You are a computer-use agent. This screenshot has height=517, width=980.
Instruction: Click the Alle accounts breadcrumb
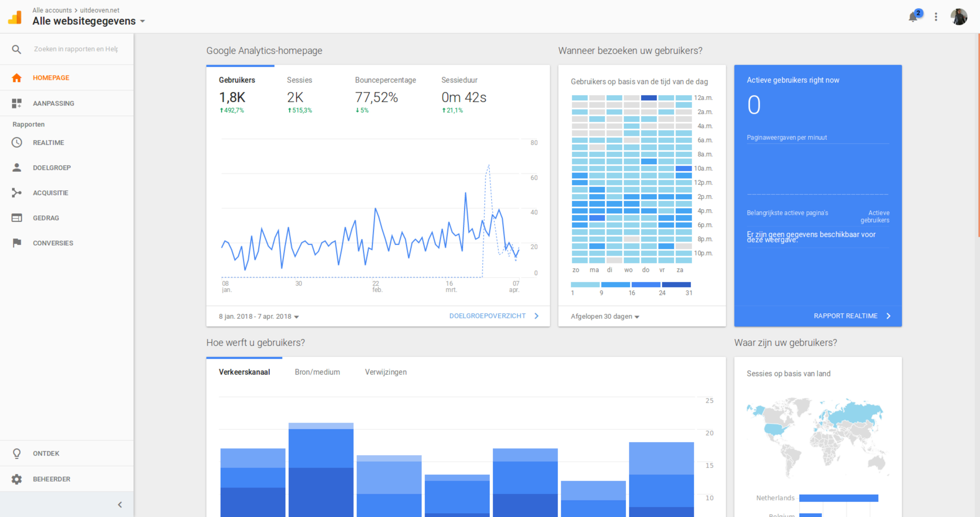(x=52, y=10)
